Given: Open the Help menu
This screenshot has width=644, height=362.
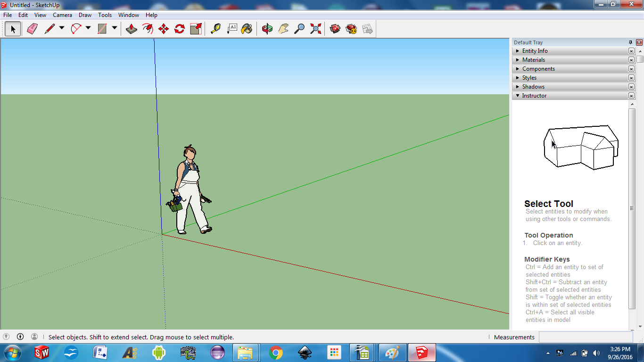Looking at the screenshot, I should [x=151, y=15].
